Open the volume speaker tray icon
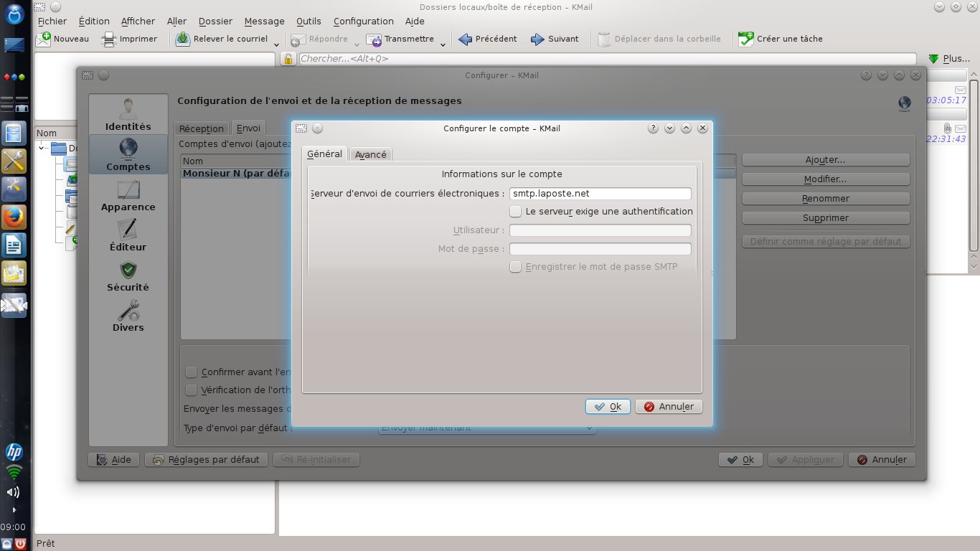 pos(14,492)
